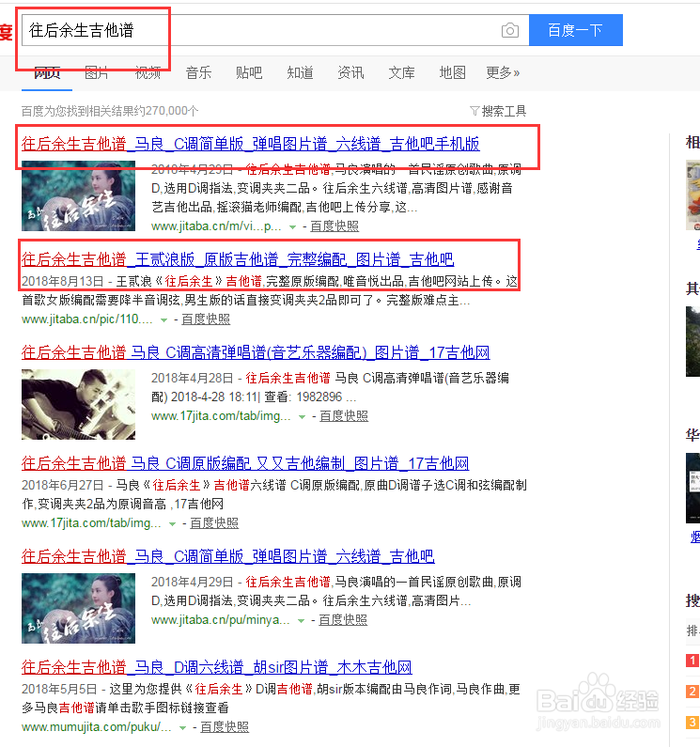Open the 王贰浪版 原版吉他谱 result link
This screenshot has height=747, width=700.
tap(238, 259)
